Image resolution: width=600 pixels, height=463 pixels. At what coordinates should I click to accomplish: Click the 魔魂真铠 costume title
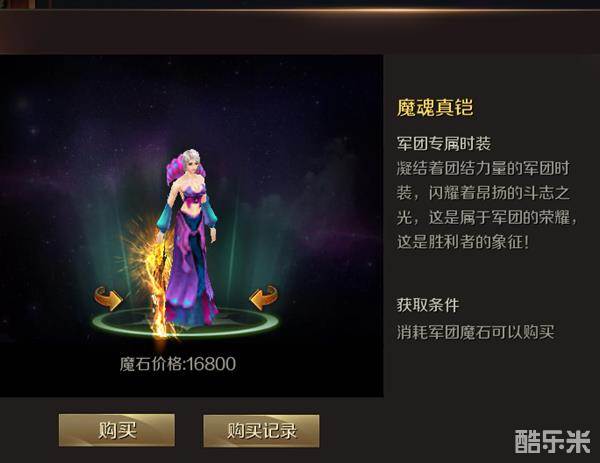click(x=435, y=107)
